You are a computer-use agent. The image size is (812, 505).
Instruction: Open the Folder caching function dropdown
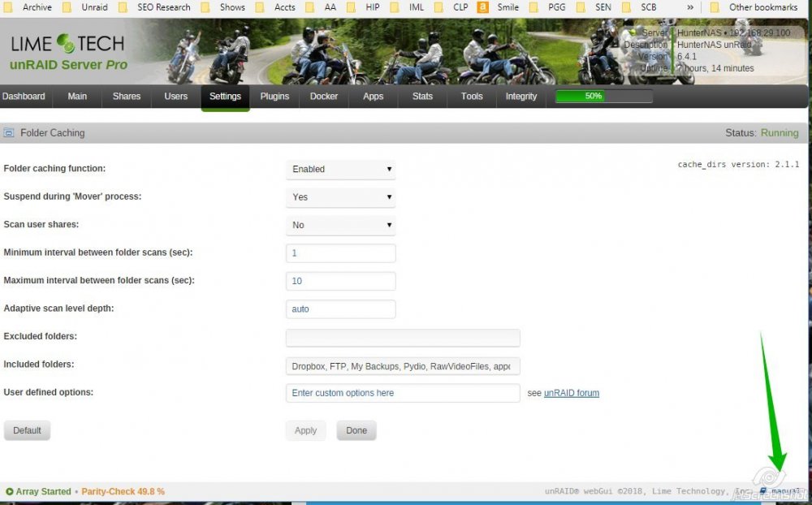341,169
